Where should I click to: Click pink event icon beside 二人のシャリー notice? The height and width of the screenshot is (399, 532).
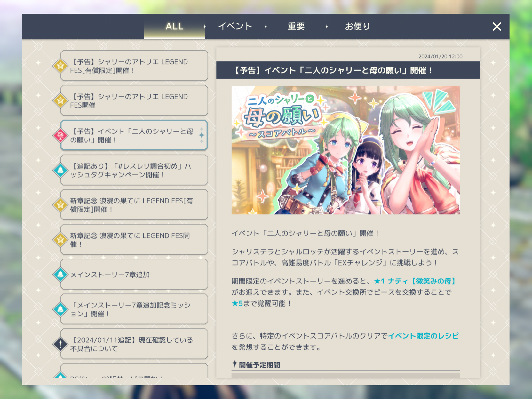tap(60, 135)
